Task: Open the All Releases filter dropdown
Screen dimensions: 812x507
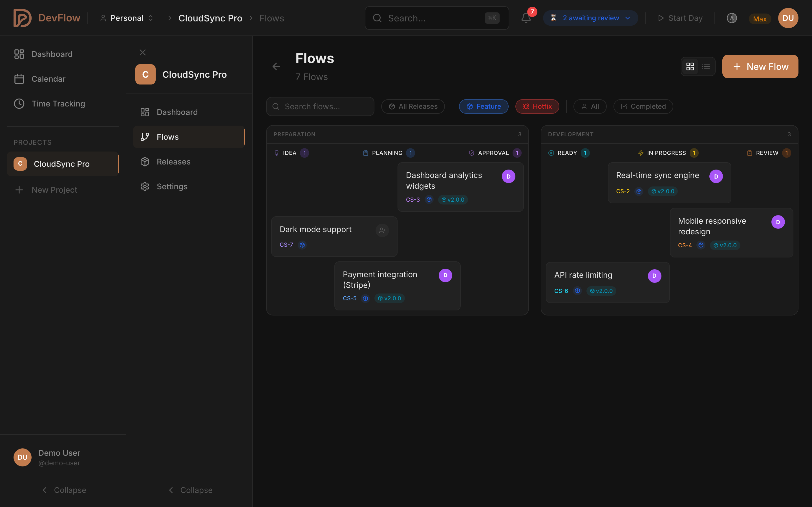Action: tap(413, 106)
